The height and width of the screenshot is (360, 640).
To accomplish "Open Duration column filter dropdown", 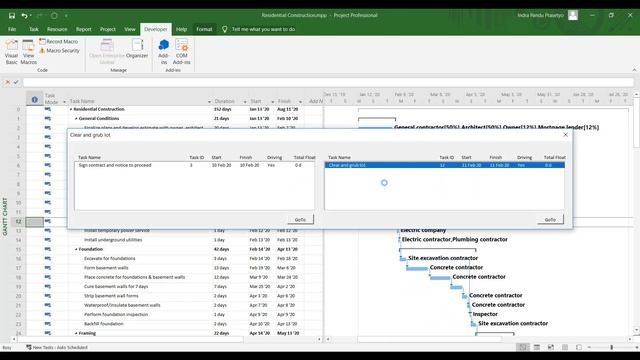I will click(x=245, y=102).
